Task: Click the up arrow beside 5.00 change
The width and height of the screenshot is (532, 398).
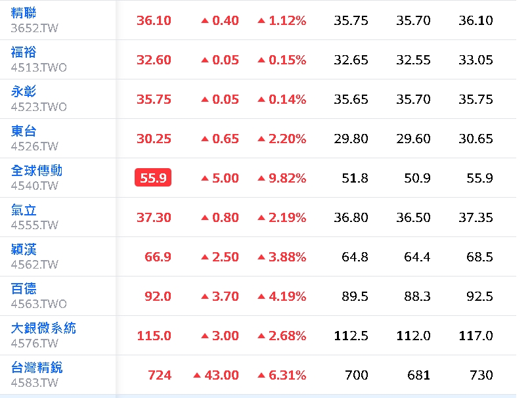Action: [x=204, y=178]
